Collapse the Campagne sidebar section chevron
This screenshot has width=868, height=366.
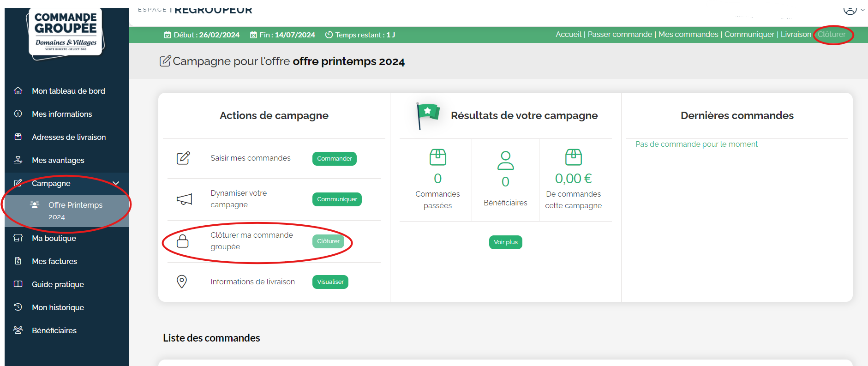(x=116, y=183)
